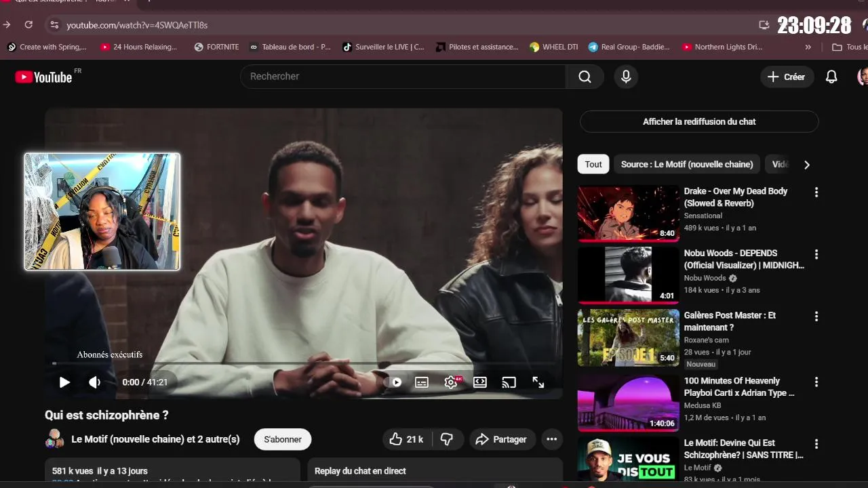The image size is (868, 488).
Task: Toggle autoplay switch in player
Action: pyautogui.click(x=393, y=382)
